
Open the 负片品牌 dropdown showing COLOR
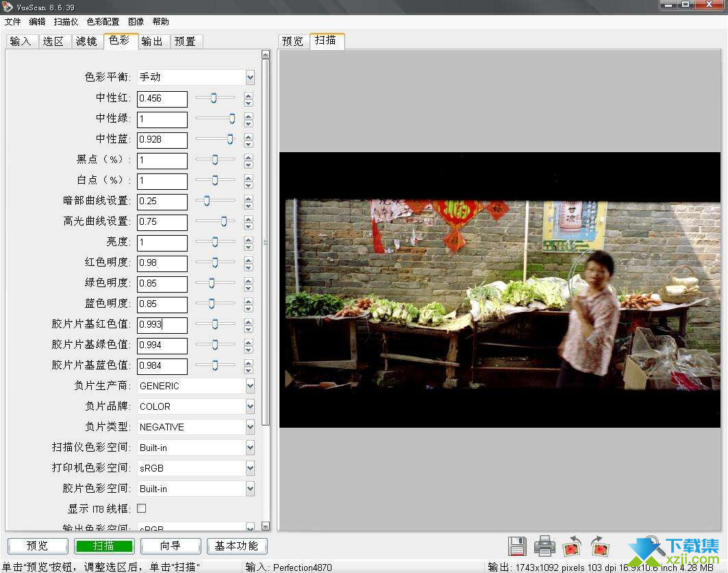[x=195, y=406]
